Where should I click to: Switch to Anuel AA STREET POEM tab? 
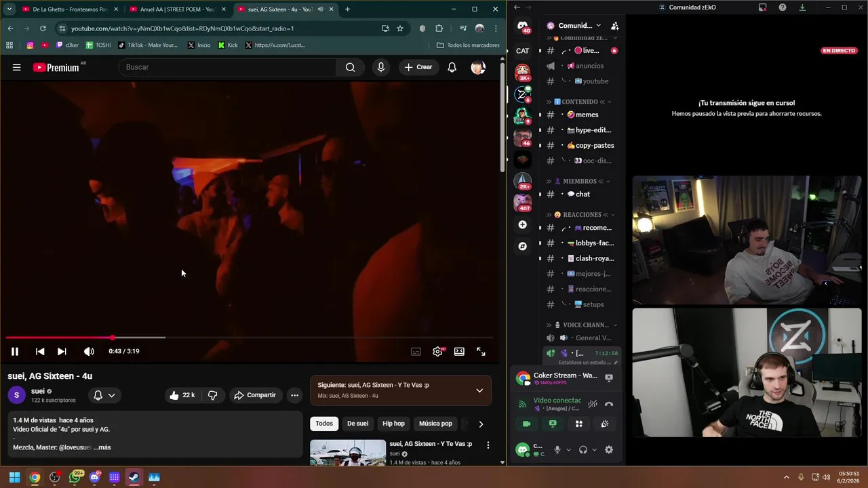(177, 9)
